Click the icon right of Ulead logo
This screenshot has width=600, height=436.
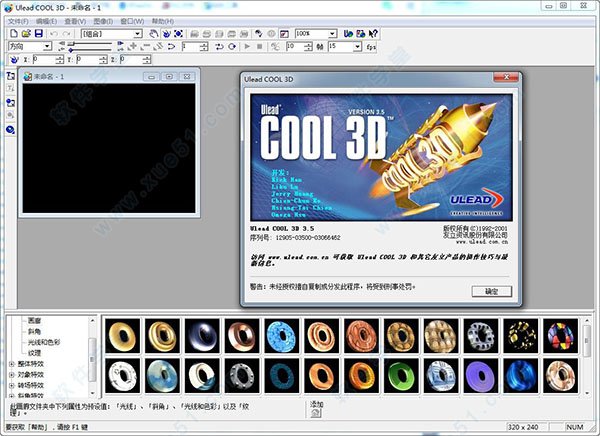[x=360, y=34]
